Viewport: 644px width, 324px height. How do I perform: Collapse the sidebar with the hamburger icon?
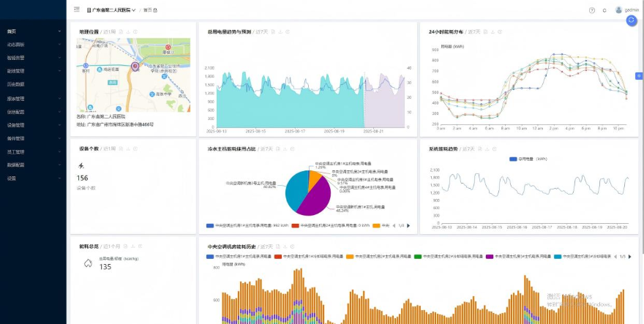point(77,10)
